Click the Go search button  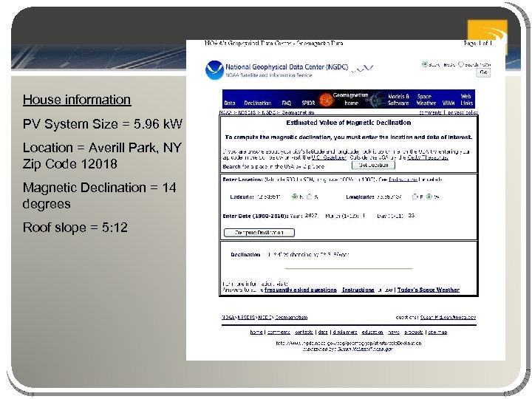(483, 72)
